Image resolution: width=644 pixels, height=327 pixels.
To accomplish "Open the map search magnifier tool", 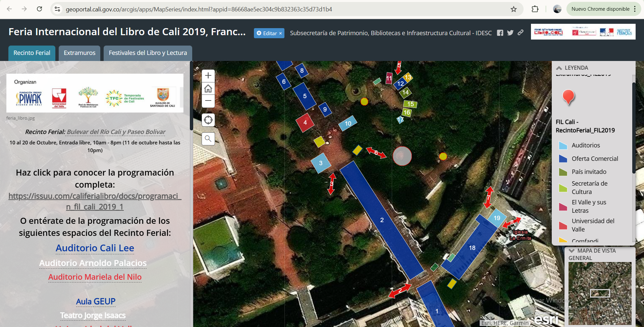I will [208, 139].
